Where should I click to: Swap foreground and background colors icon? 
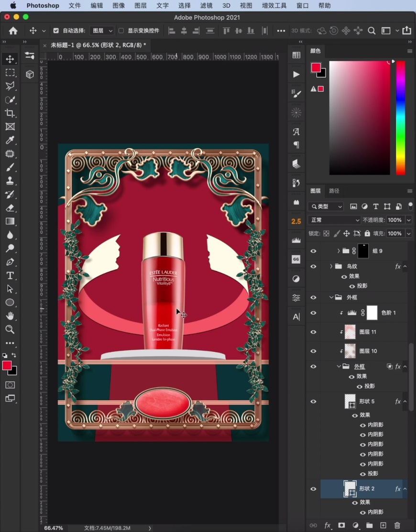(14, 355)
